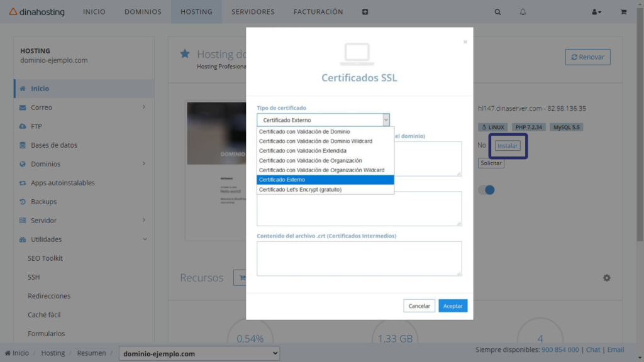Screen dimensions: 644x362
Task: Click Aceptar to confirm the certificate
Action: (453, 305)
